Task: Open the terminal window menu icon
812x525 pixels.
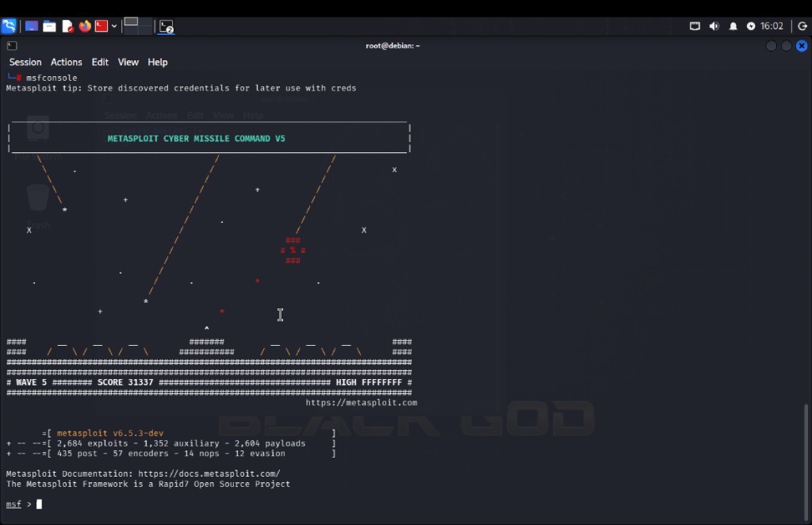Action: pyautogui.click(x=12, y=45)
